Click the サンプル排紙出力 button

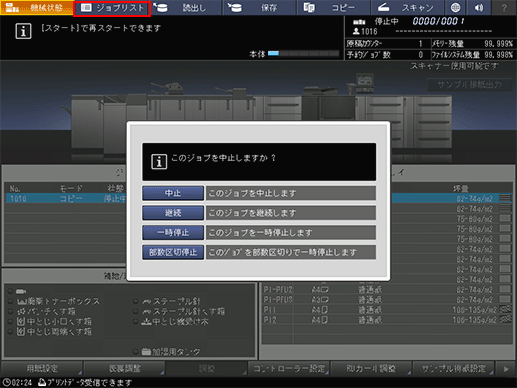469,85
